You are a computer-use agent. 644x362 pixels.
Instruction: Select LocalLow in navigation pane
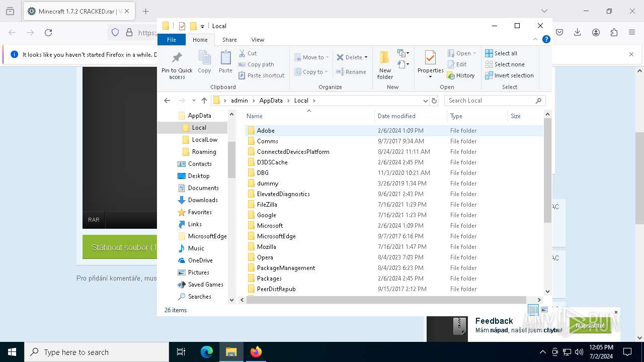point(204,140)
